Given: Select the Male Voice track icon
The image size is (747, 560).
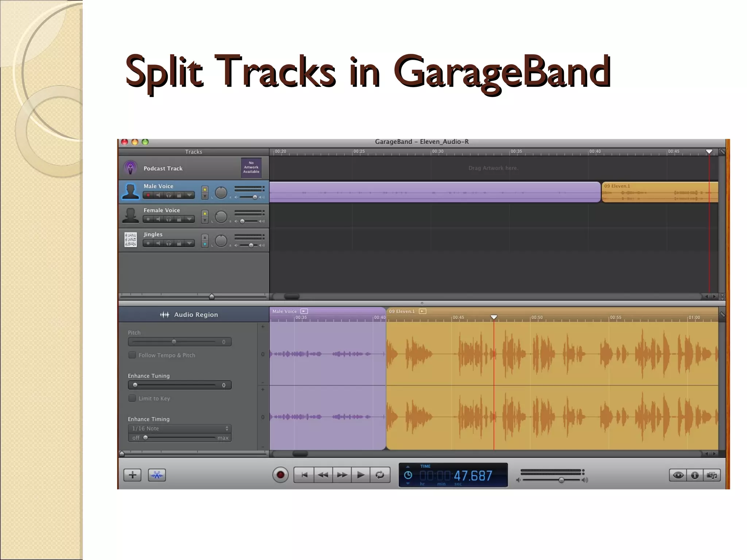Looking at the screenshot, I should click(131, 191).
